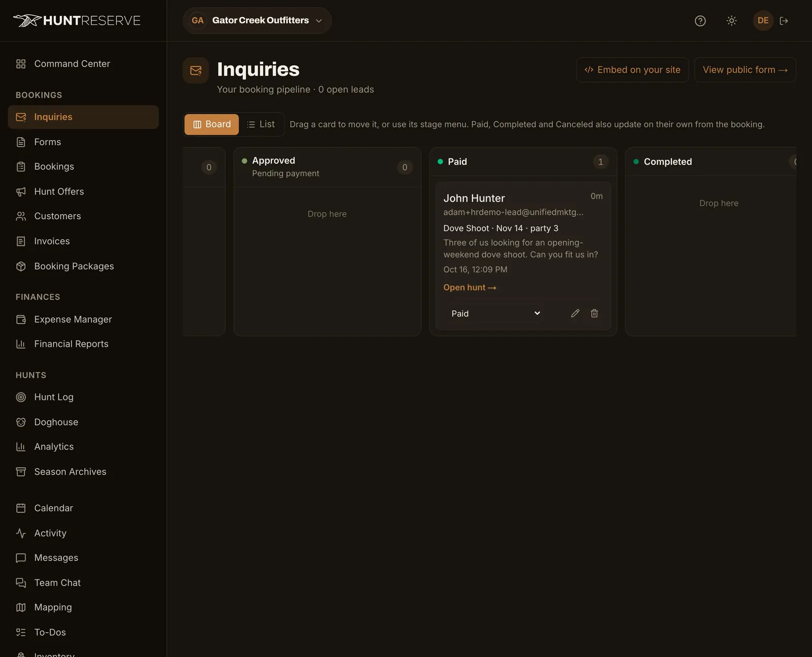Viewport: 812px width, 657px height.
Task: Switch to Board view
Action: (212, 124)
